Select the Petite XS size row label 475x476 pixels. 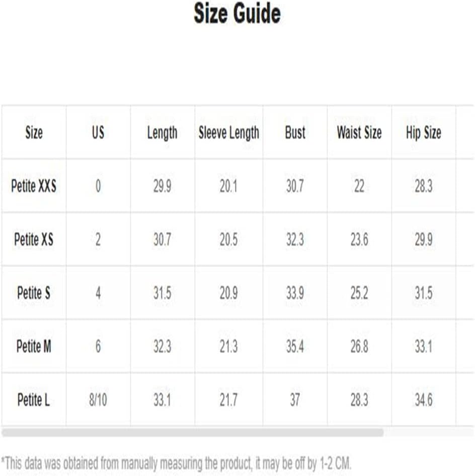click(x=34, y=239)
